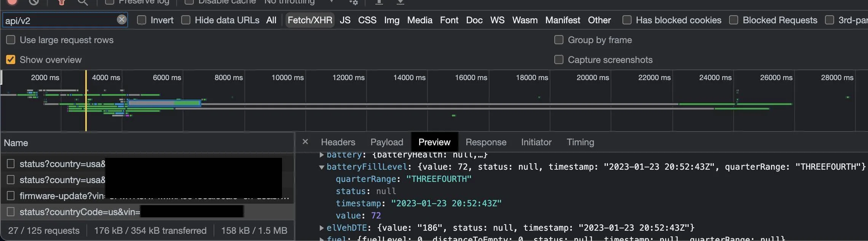Expand the fuel object node
The width and height of the screenshot is (868, 241).
pyautogui.click(x=322, y=239)
